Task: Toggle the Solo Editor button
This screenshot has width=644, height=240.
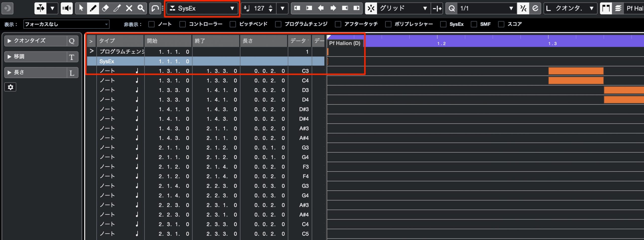Action: click(7, 8)
